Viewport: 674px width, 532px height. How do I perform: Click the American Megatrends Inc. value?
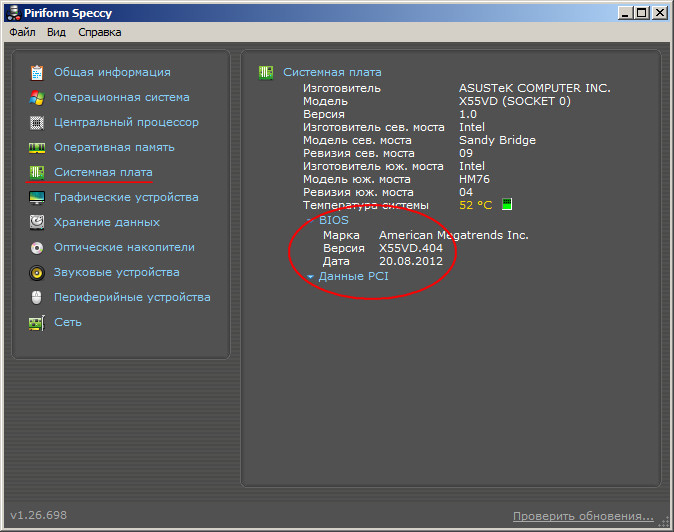coord(453,235)
